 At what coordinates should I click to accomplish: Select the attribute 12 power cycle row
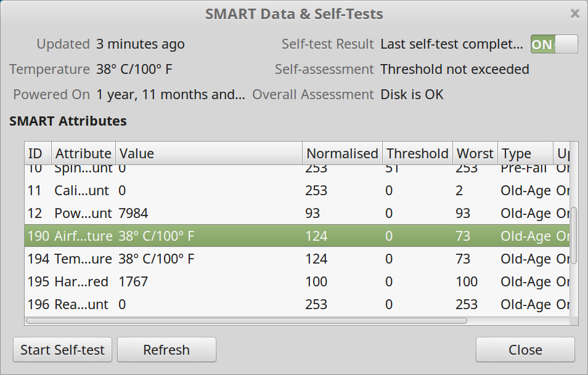tap(247, 214)
